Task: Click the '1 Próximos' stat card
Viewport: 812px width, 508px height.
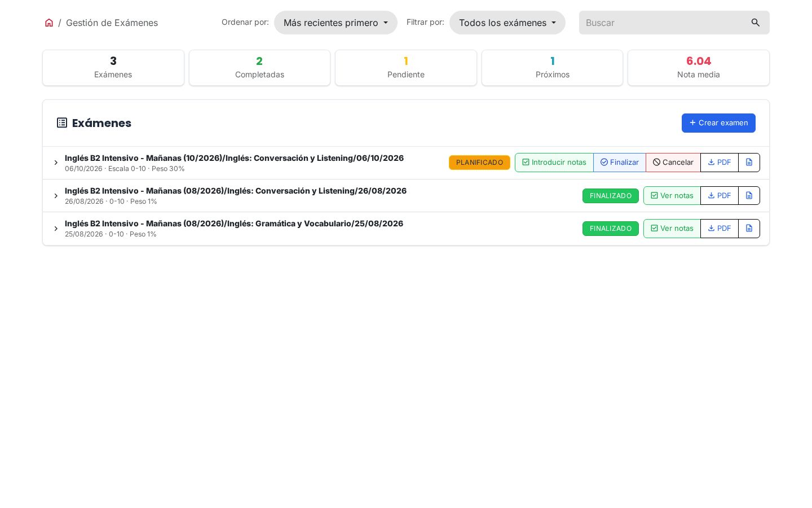Action: [553, 68]
